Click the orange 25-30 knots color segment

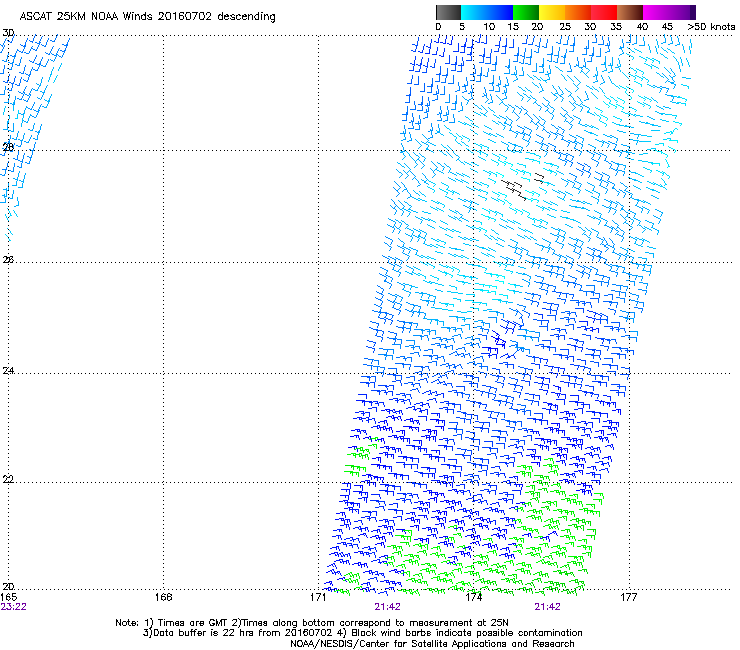[578, 12]
